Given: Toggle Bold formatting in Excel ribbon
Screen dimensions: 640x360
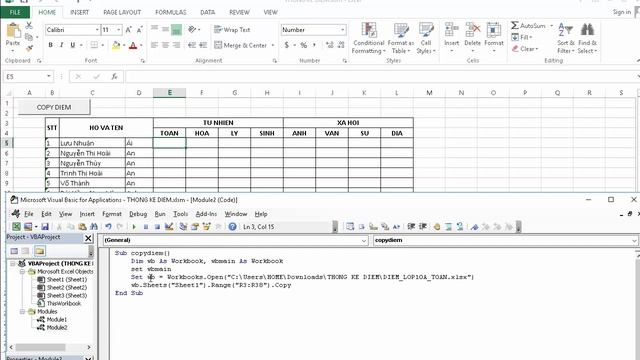Looking at the screenshot, I should point(50,45).
